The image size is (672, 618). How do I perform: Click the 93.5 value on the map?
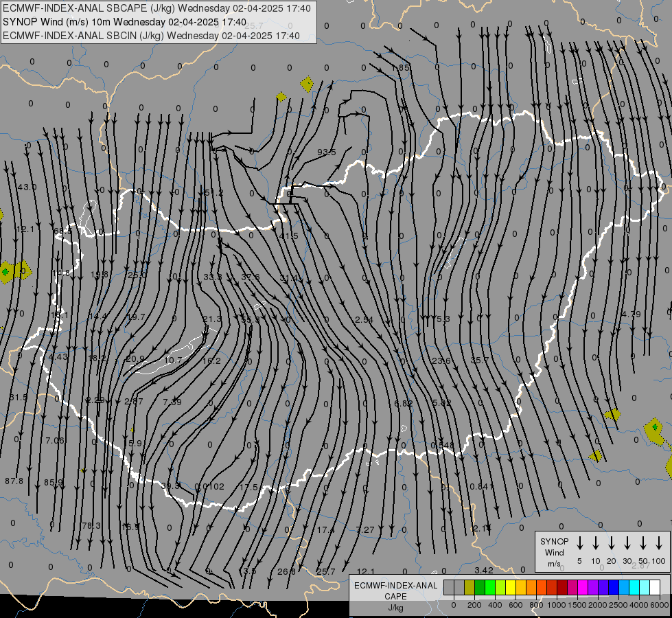point(327,152)
